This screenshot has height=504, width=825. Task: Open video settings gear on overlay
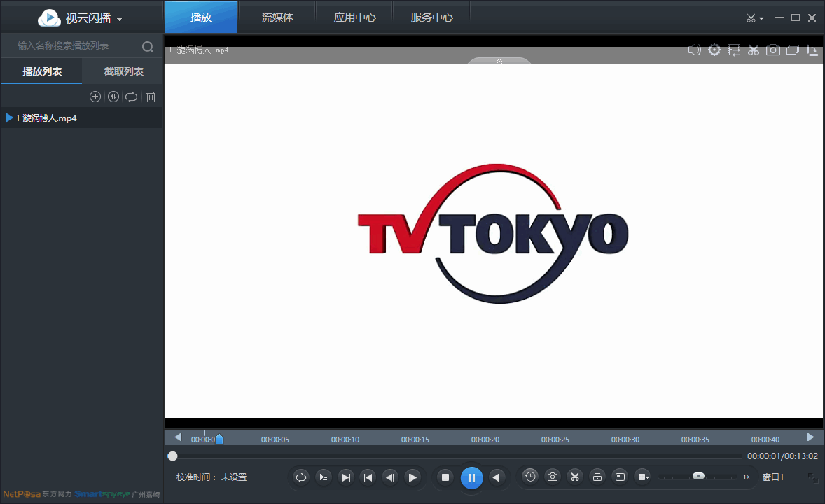714,50
